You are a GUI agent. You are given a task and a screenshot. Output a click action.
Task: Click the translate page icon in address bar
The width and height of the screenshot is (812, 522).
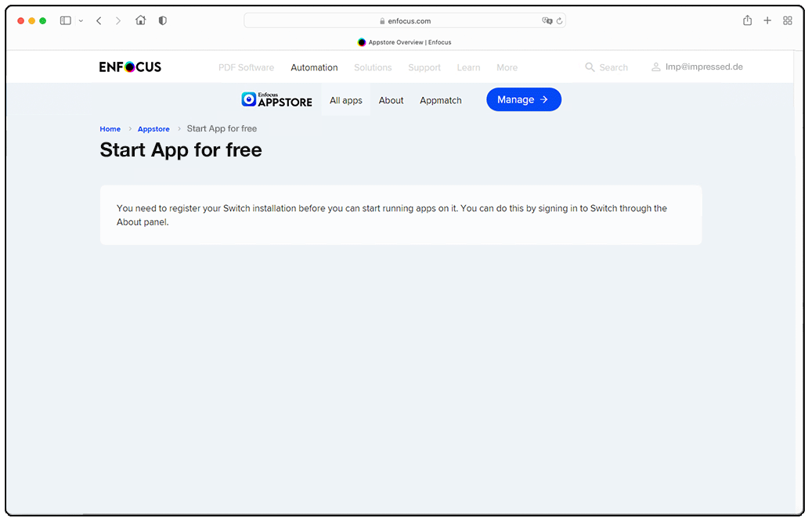tap(547, 20)
